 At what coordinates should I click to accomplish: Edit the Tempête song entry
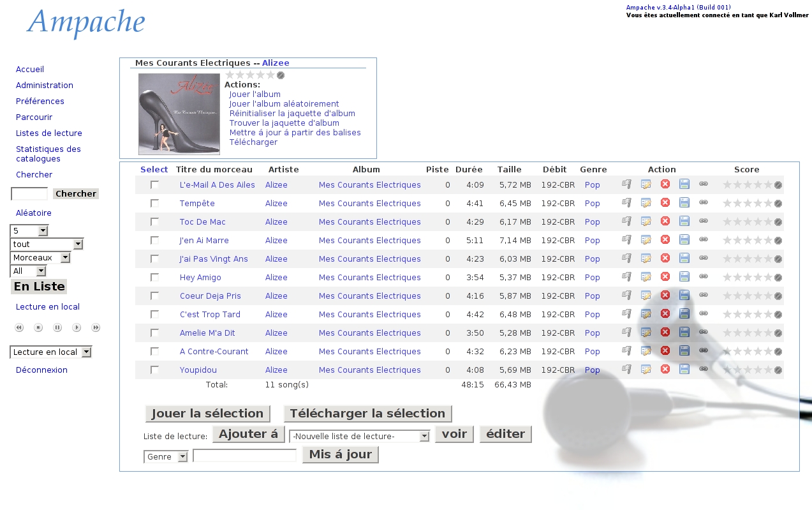(x=646, y=203)
